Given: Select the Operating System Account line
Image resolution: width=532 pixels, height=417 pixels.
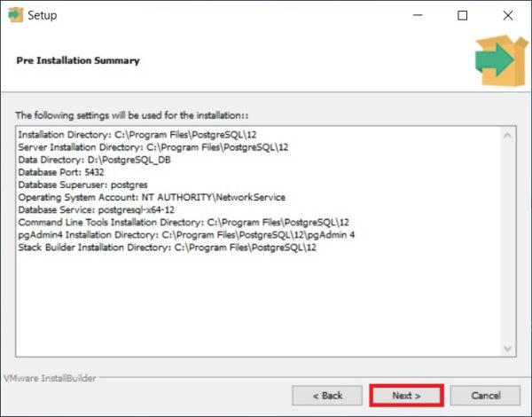Looking at the screenshot, I should click(152, 197).
